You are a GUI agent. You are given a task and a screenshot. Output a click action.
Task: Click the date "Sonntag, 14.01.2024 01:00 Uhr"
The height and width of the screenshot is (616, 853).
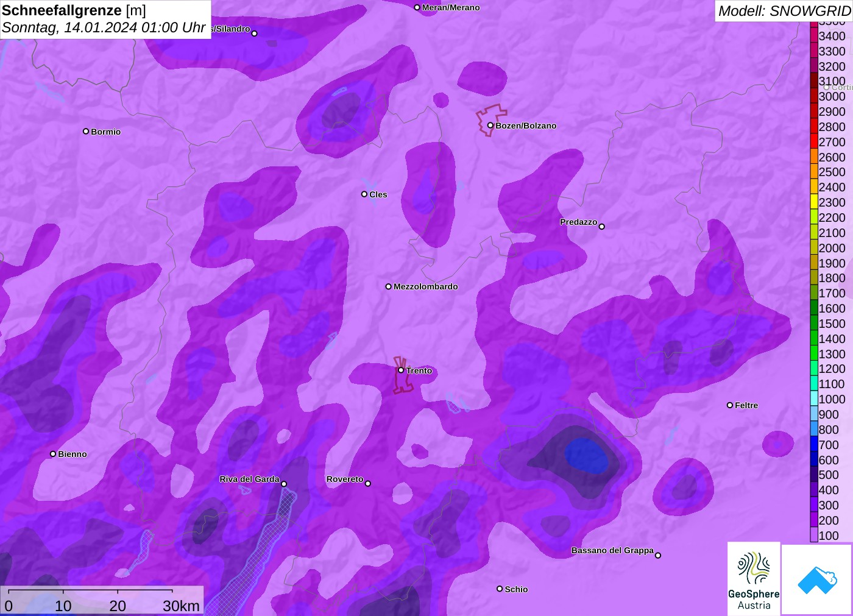[x=104, y=27]
